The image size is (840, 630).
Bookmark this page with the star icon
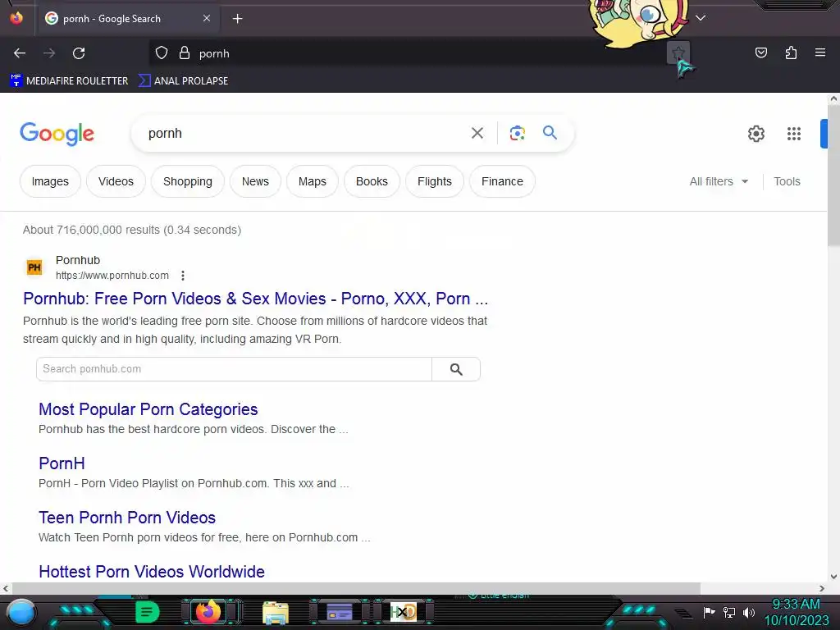678,53
